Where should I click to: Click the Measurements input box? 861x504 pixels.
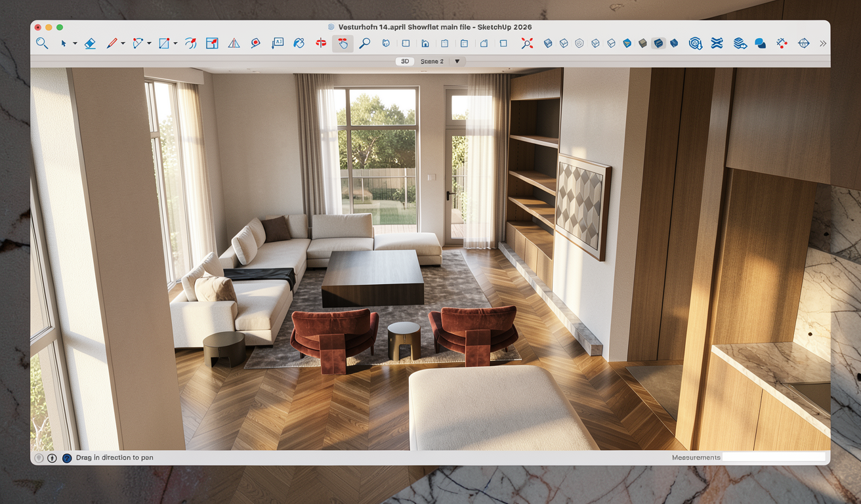coord(774,457)
